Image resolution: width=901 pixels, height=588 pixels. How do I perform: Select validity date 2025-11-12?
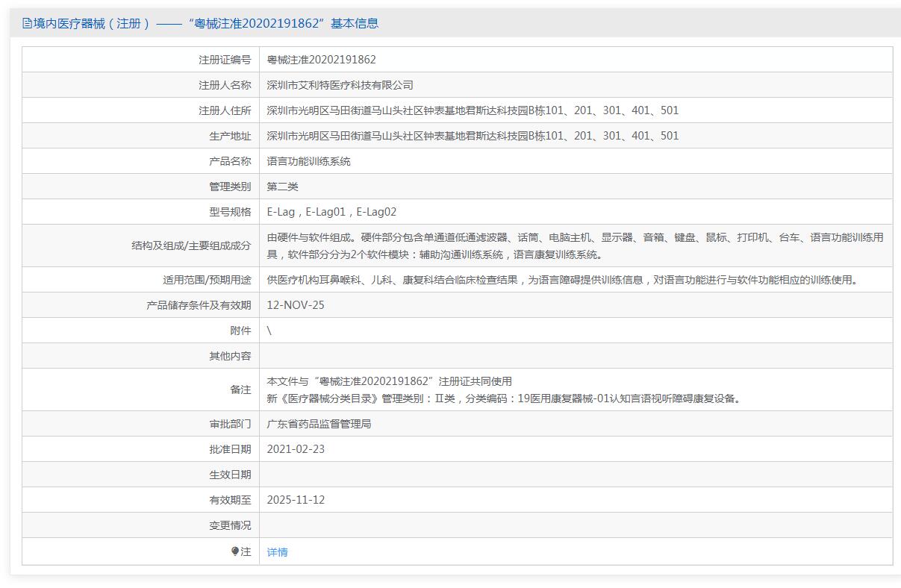coord(296,500)
